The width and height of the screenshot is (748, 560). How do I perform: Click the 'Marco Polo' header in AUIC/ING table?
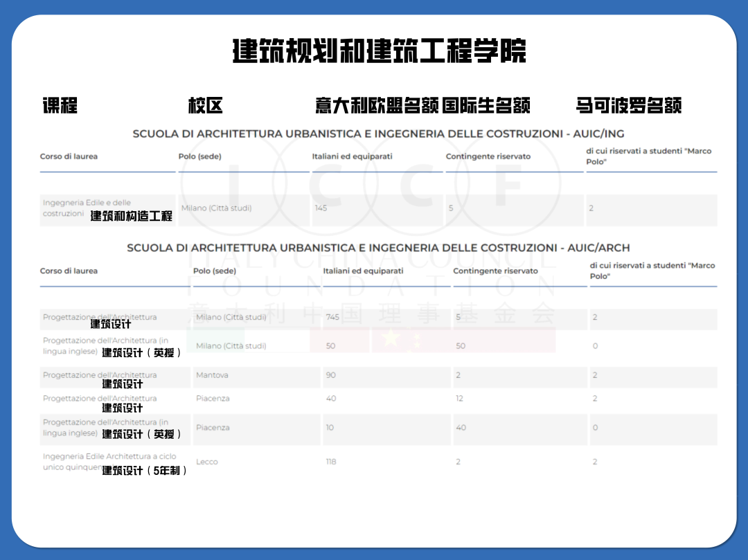point(649,156)
